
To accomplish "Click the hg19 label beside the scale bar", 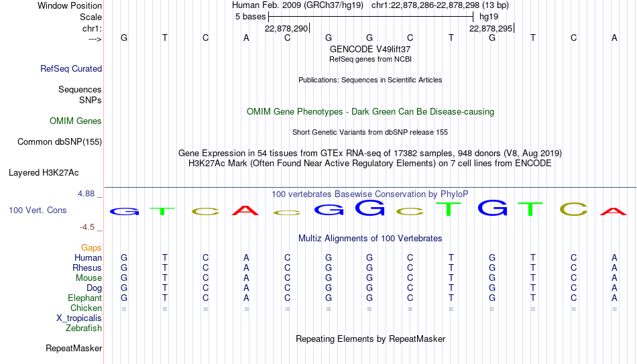I will [489, 17].
